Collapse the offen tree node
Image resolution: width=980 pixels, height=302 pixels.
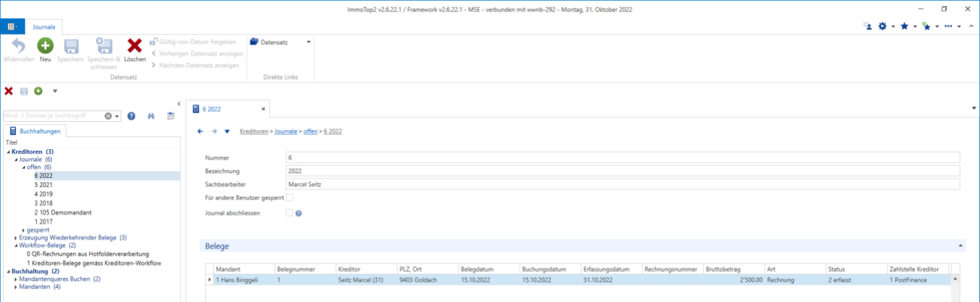(23, 167)
